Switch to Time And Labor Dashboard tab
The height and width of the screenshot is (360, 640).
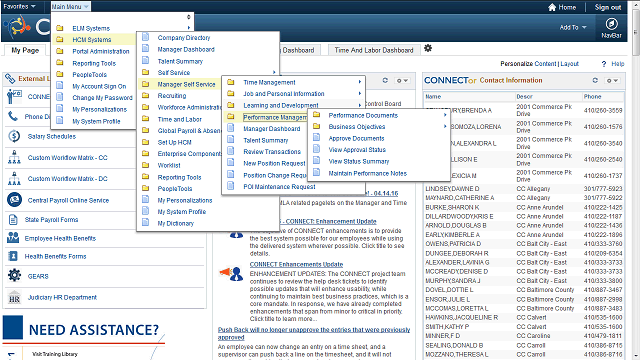(x=374, y=50)
